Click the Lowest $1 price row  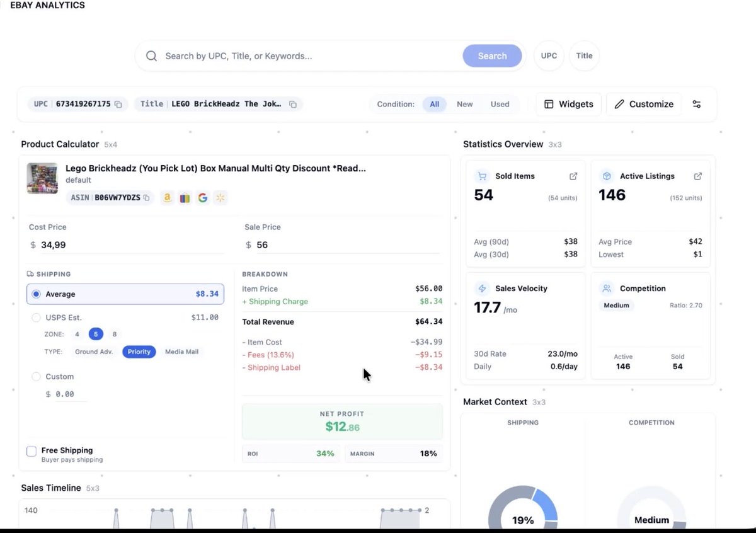650,255
